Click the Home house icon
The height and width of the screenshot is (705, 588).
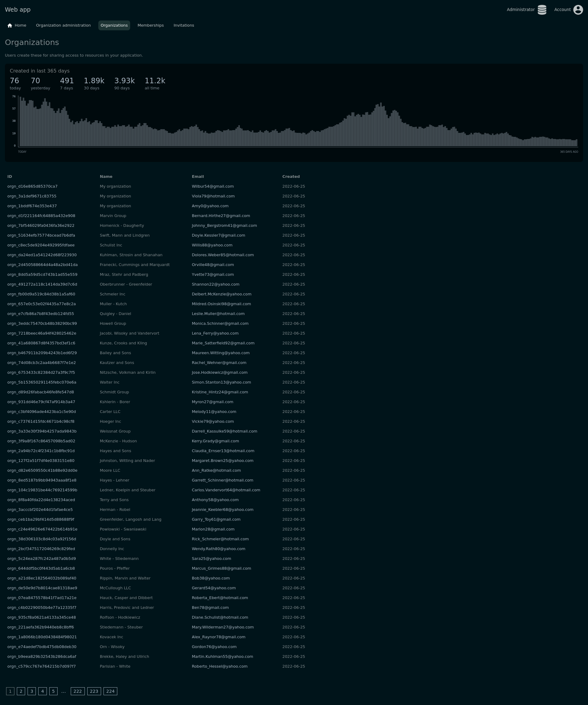[10, 25]
